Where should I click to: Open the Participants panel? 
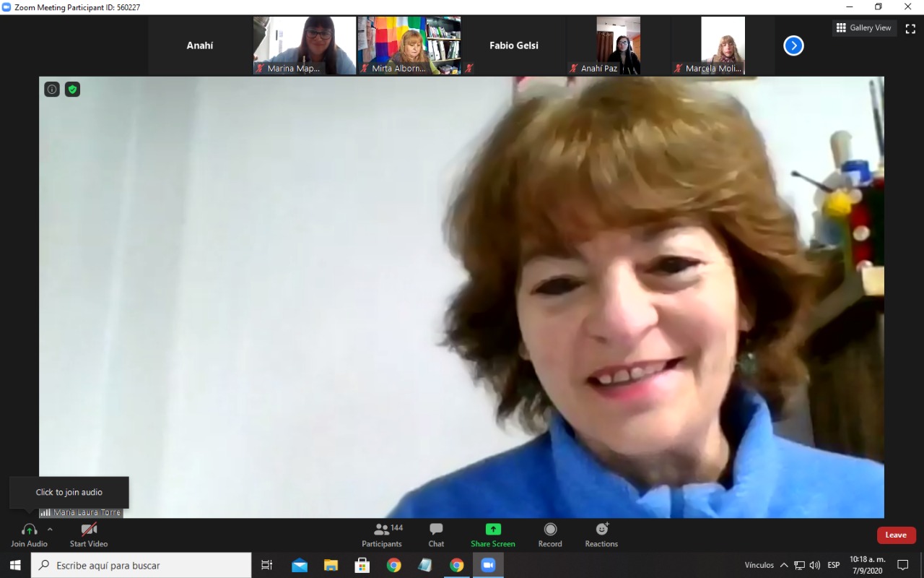tap(382, 535)
